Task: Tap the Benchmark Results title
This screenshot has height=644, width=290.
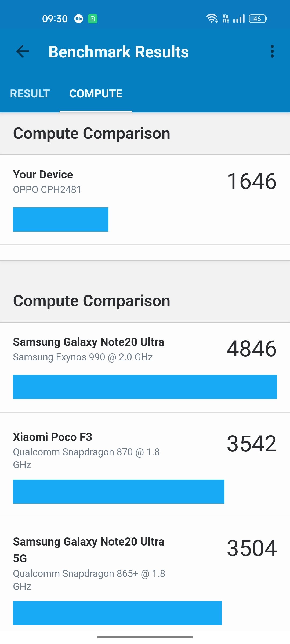Action: tap(118, 52)
